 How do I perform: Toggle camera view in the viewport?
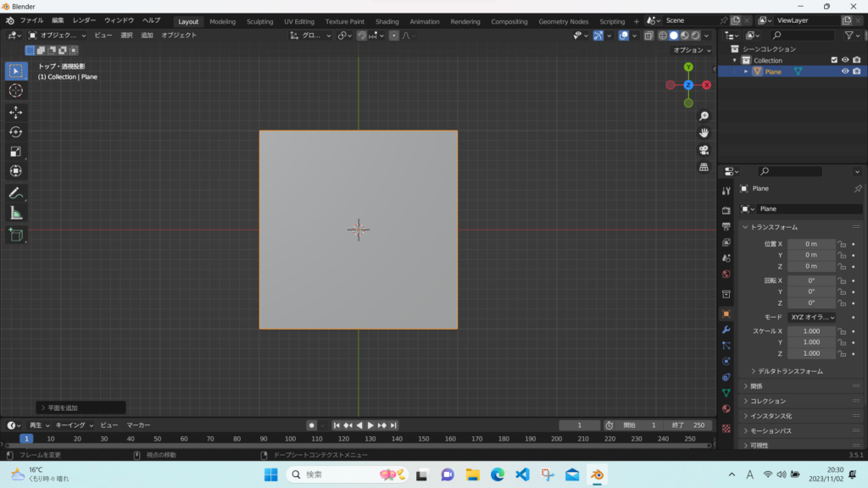tap(704, 150)
